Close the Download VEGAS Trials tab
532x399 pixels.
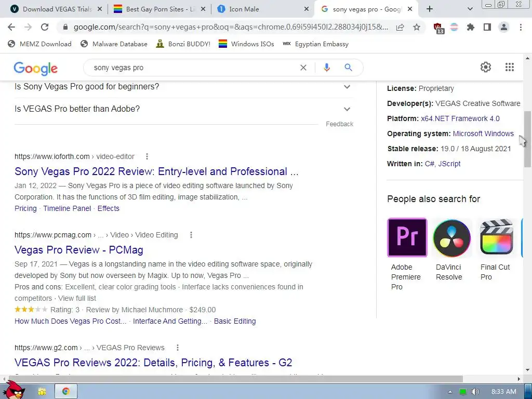99,9
